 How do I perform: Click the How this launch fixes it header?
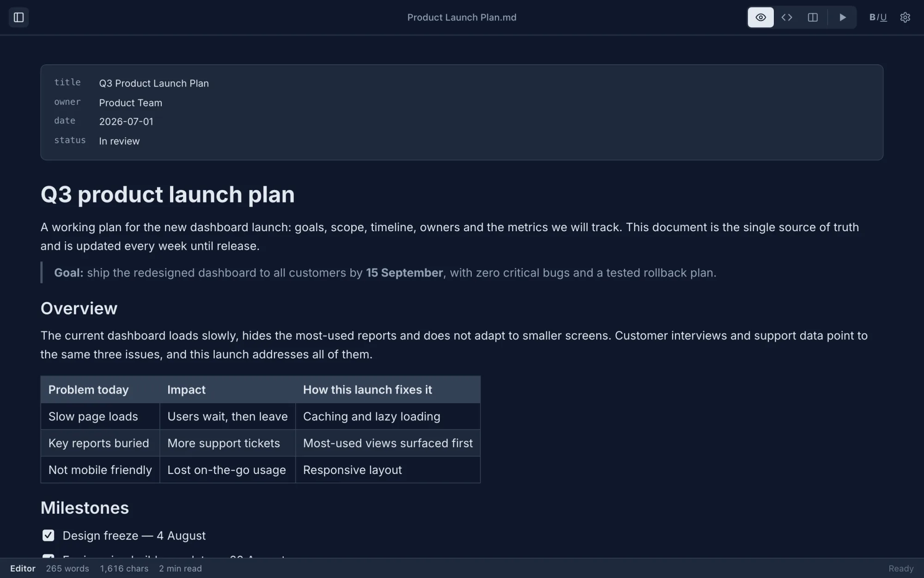[388, 390]
